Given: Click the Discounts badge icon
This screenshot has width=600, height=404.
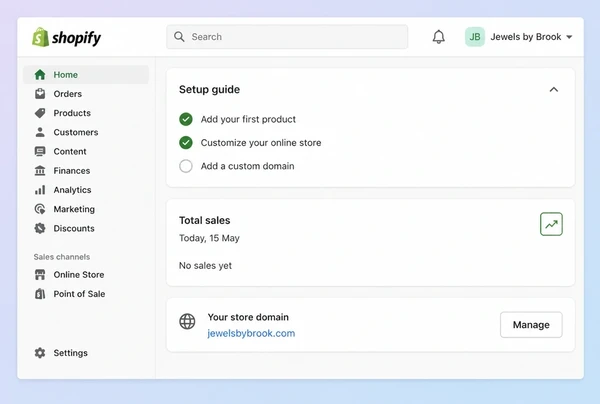Looking at the screenshot, I should (40, 228).
